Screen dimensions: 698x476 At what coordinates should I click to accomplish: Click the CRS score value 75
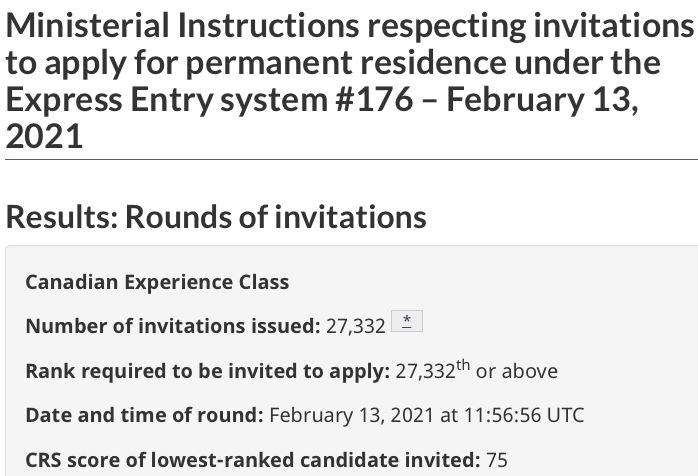coord(497,460)
